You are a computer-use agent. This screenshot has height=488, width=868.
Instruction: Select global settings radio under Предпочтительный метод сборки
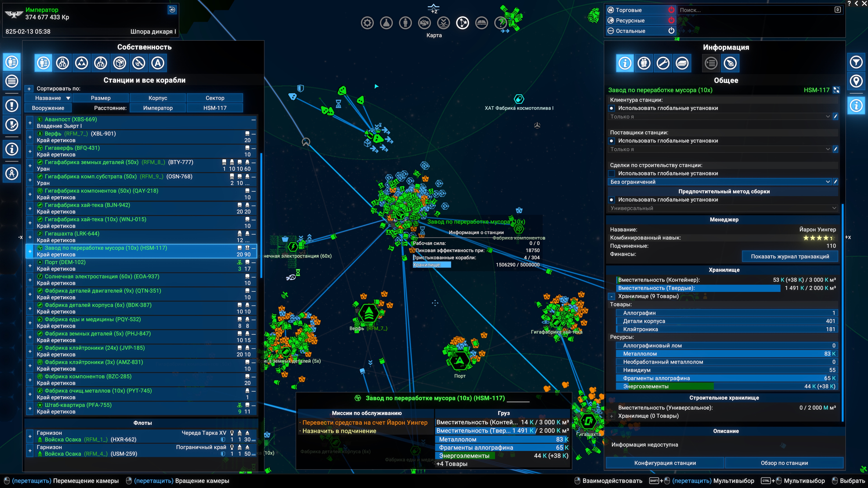point(611,200)
